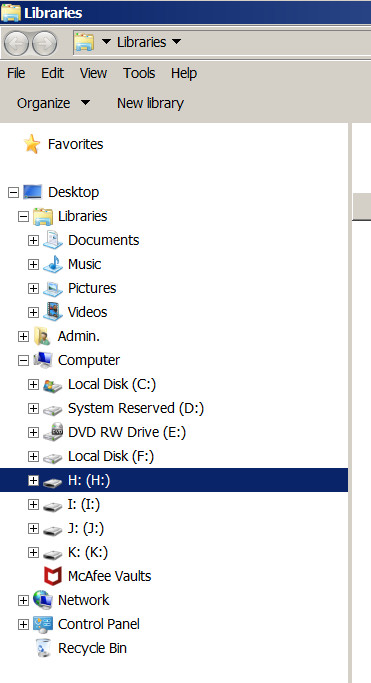Click the Libraries folder icon in tree
Image resolution: width=371 pixels, height=683 pixels.
[x=43, y=216]
